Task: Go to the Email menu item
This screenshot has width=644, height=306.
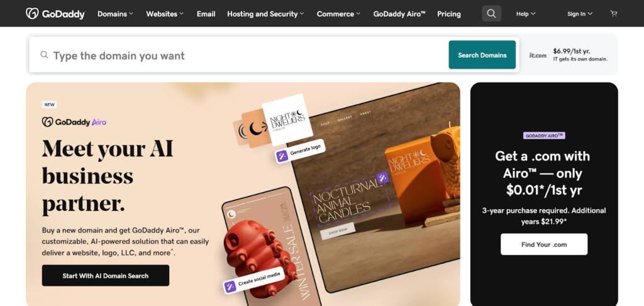Action: (206, 14)
